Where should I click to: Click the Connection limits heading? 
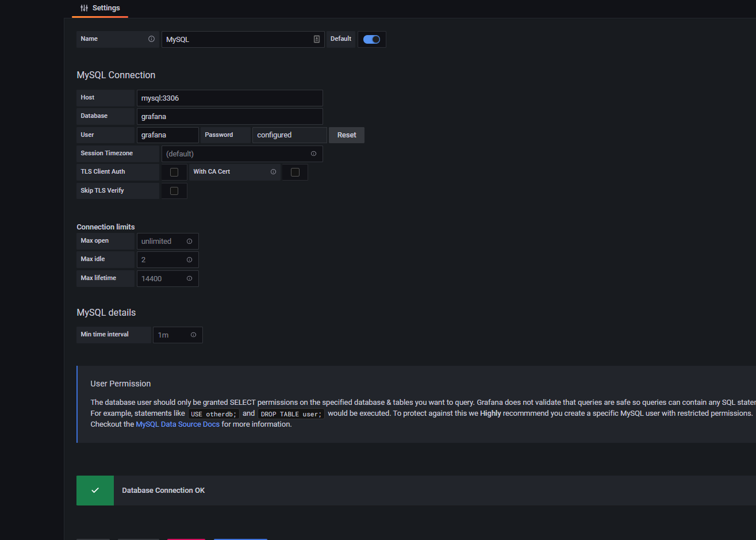[106, 227]
